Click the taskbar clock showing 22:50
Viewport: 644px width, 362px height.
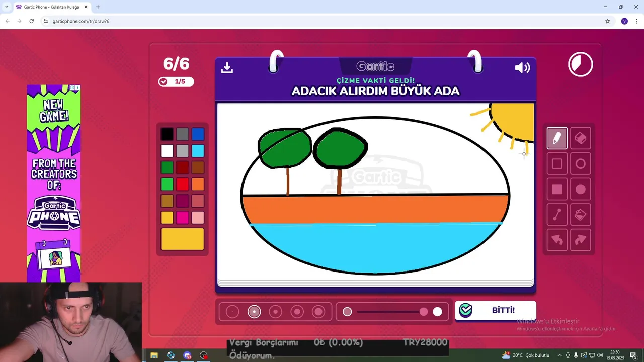click(615, 355)
